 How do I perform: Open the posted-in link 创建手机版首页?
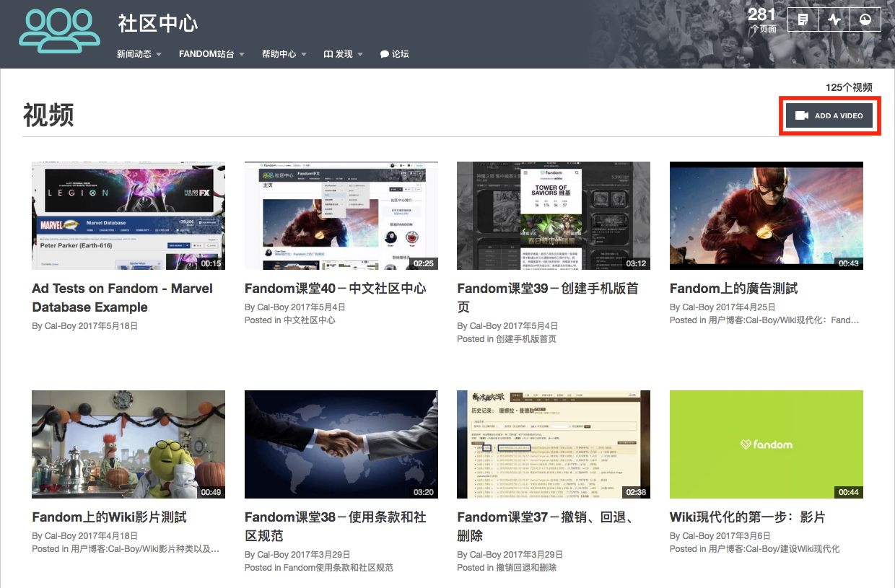[x=526, y=339]
